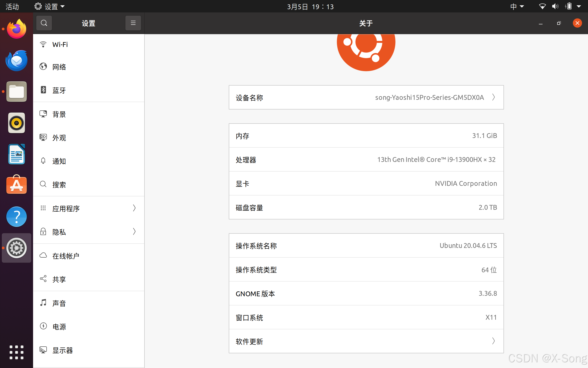Select 网络 in the settings sidebar
The height and width of the screenshot is (368, 588).
pyautogui.click(x=89, y=67)
